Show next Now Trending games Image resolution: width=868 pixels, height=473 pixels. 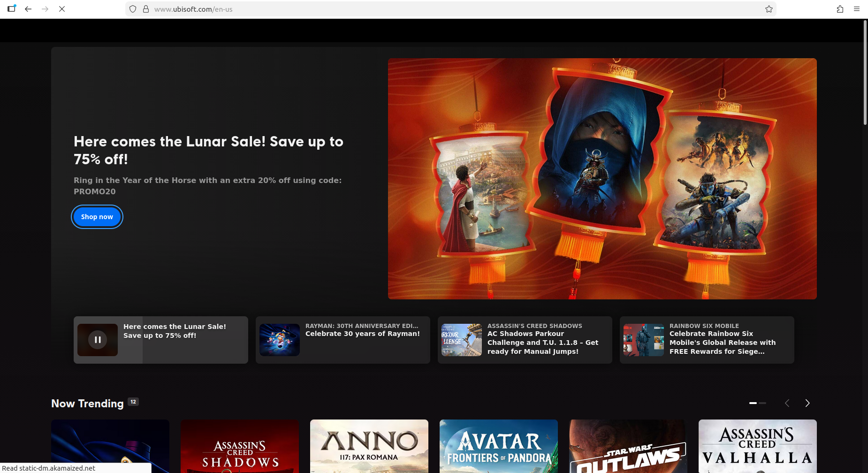tap(807, 403)
